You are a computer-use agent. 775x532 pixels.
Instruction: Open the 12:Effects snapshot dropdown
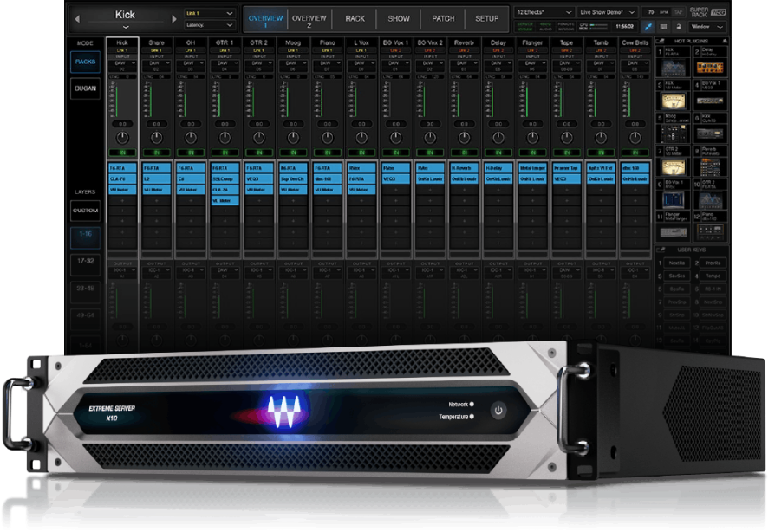pyautogui.click(x=544, y=12)
